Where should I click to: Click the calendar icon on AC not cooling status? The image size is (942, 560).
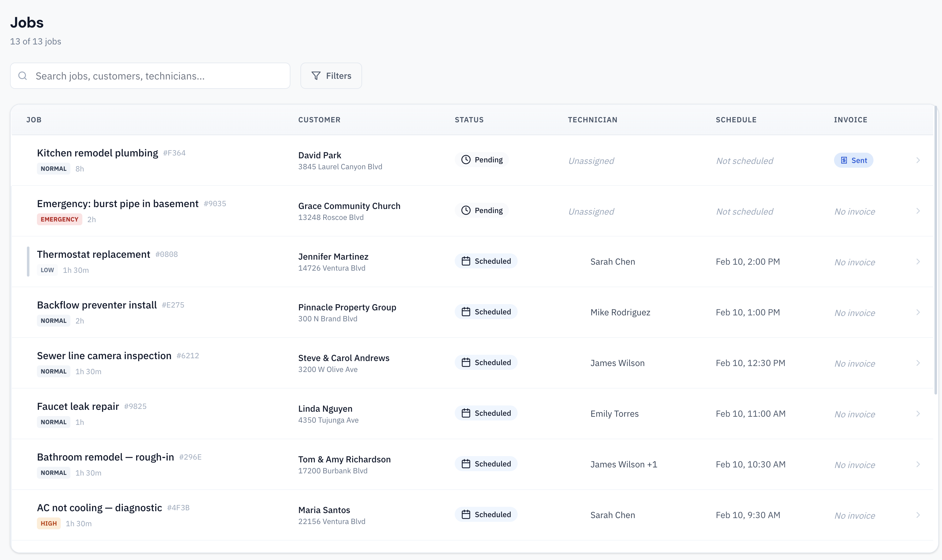point(466,514)
